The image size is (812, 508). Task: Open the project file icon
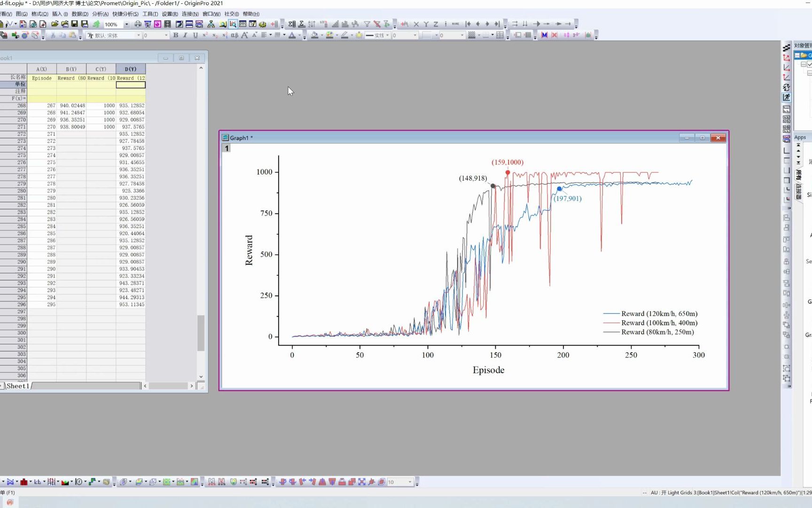tap(55, 24)
